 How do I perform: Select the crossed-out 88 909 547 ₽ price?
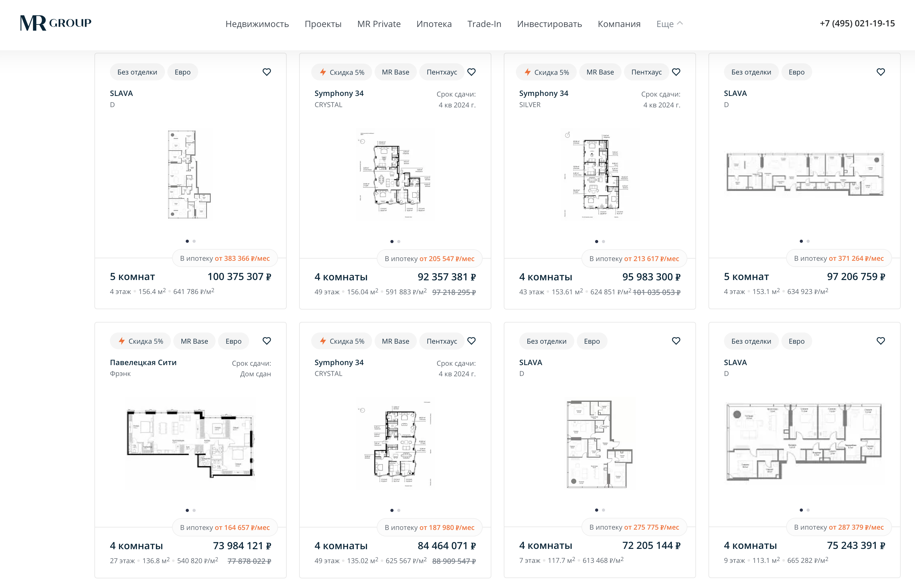454,561
